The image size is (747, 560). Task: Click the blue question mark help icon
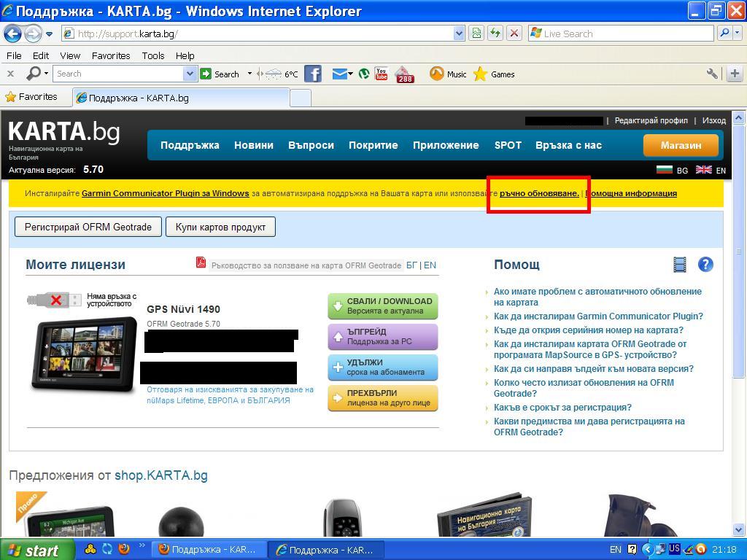[705, 264]
